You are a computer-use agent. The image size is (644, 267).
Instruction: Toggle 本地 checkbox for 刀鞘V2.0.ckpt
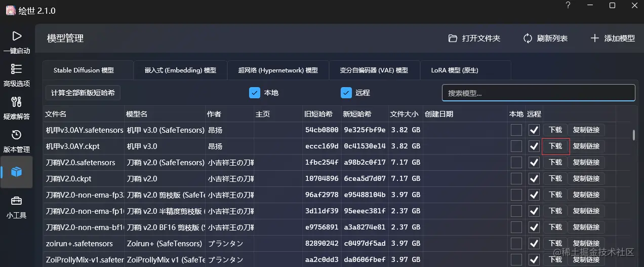516,179
